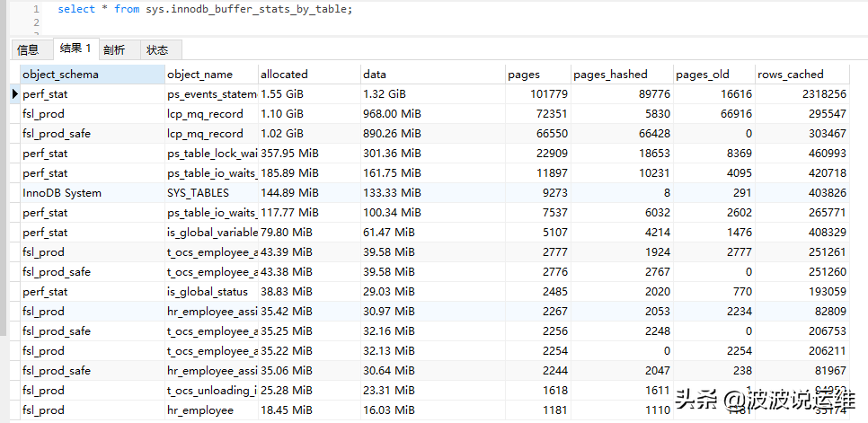Click the rows_cached column header
The height and width of the screenshot is (423, 868).
pyautogui.click(x=802, y=75)
